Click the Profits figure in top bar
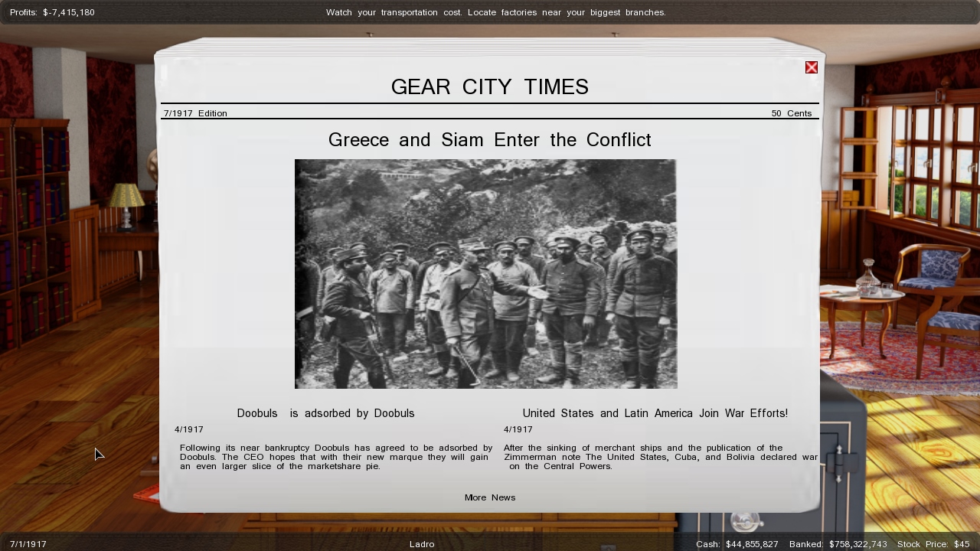980x551 pixels. coord(52,12)
